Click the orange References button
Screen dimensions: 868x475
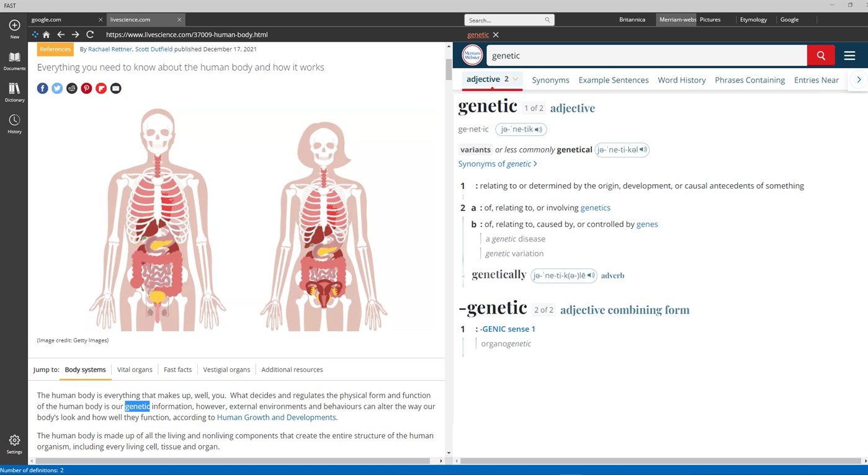[x=55, y=50]
